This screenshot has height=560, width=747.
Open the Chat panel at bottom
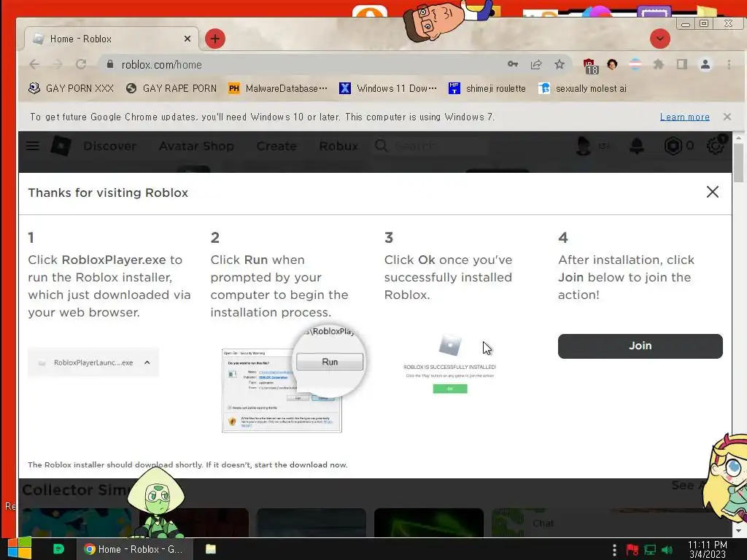point(543,524)
